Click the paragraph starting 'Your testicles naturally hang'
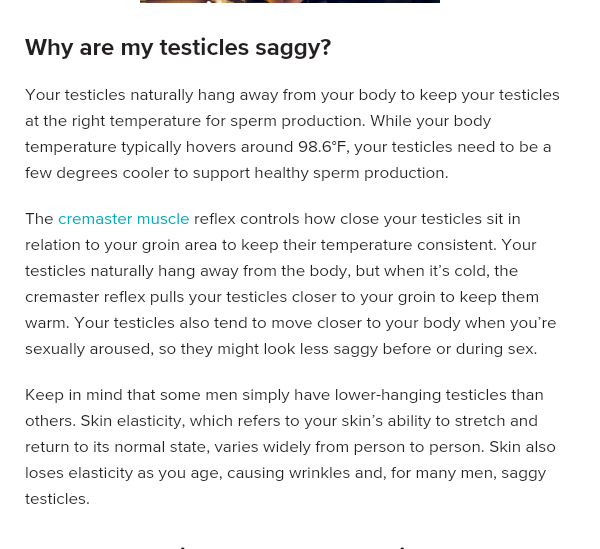 [292, 134]
